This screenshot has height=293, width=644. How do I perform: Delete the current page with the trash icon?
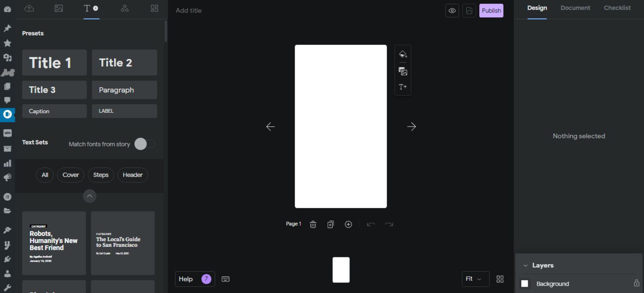click(x=313, y=224)
